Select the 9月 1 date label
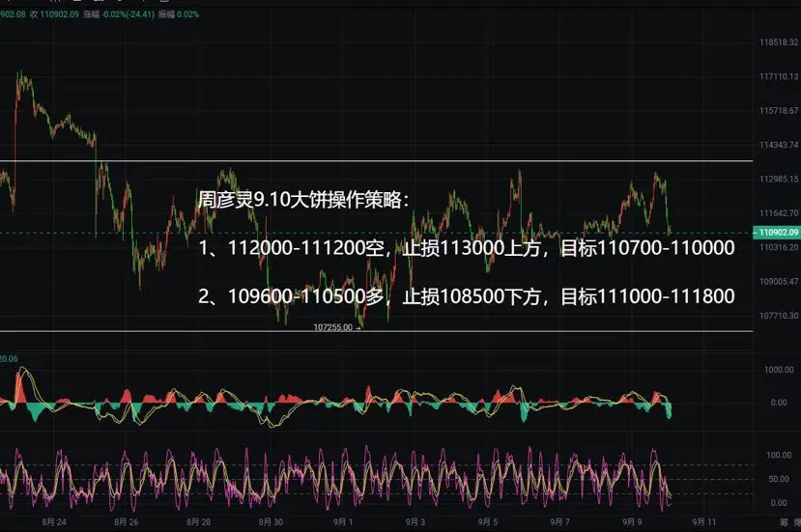The height and width of the screenshot is (532, 801). click(343, 521)
